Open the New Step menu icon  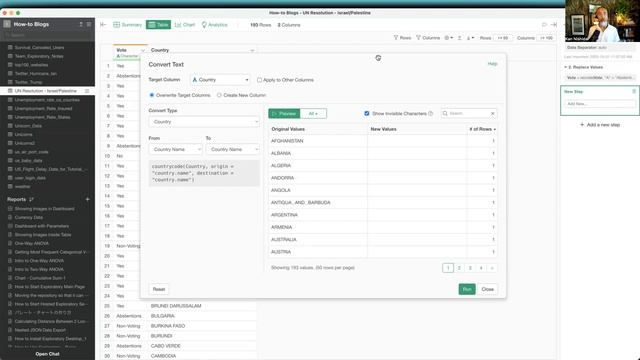tap(634, 91)
